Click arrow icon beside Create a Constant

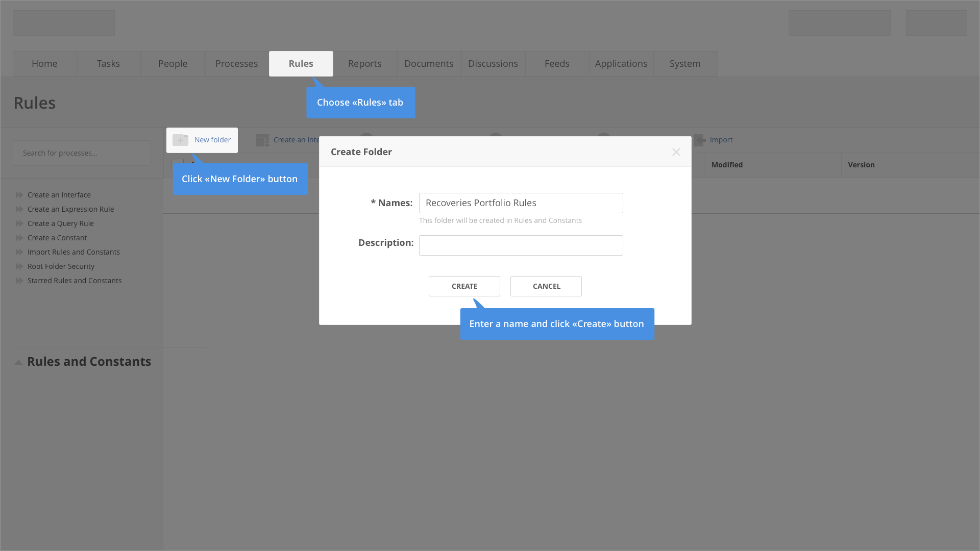(19, 238)
